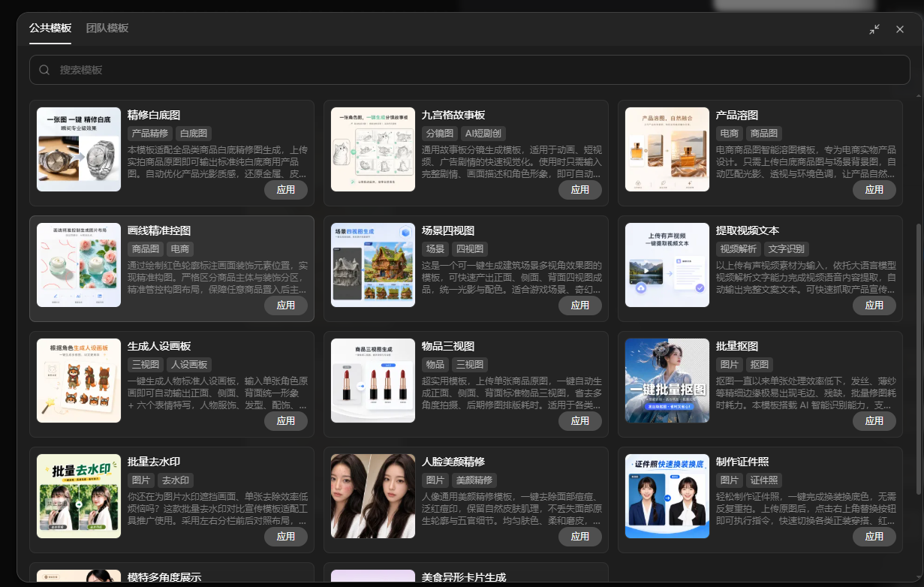Click the 产品精修 tag

[150, 134]
